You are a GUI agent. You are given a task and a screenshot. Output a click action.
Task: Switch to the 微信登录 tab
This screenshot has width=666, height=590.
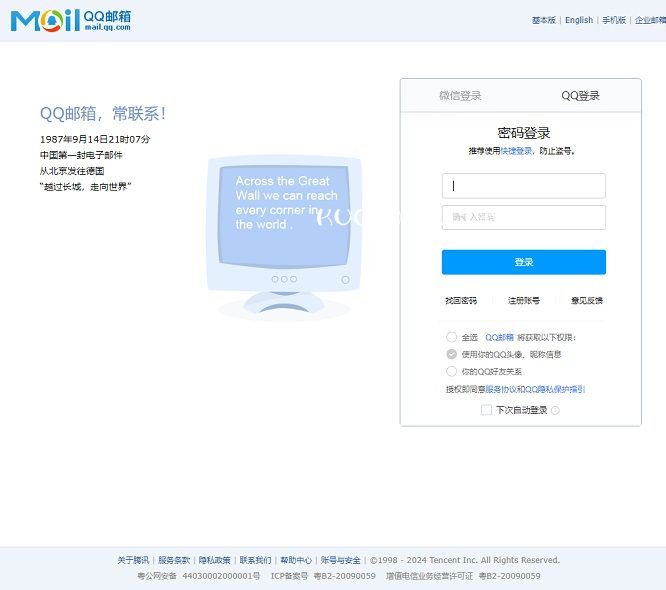coord(460,96)
